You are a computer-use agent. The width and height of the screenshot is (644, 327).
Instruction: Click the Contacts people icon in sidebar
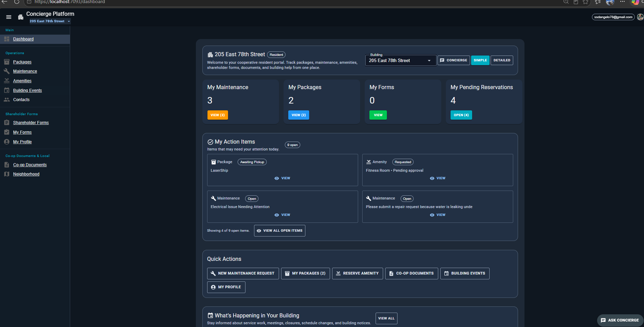[7, 100]
